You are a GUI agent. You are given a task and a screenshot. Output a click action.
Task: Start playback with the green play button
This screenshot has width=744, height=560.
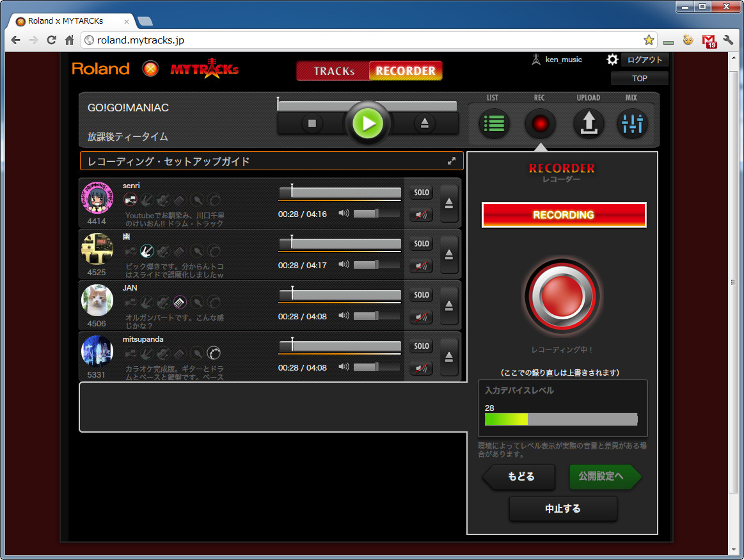(x=368, y=124)
